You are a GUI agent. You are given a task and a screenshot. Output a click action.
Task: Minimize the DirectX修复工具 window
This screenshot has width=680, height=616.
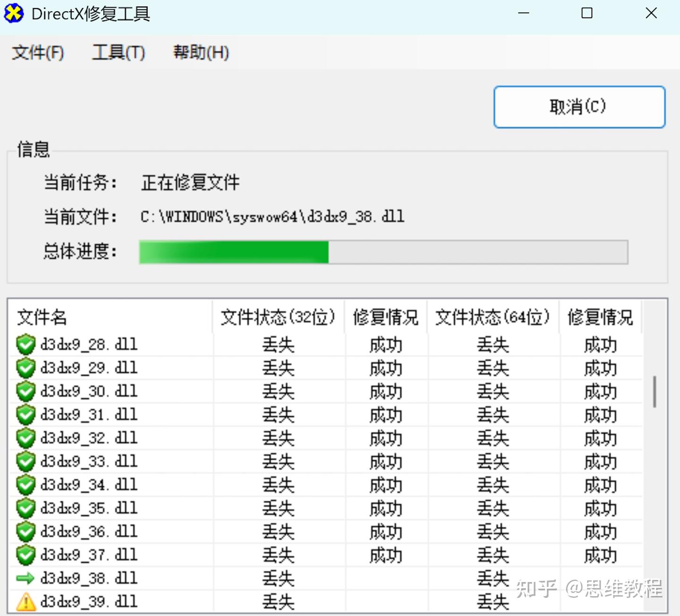pyautogui.click(x=523, y=13)
